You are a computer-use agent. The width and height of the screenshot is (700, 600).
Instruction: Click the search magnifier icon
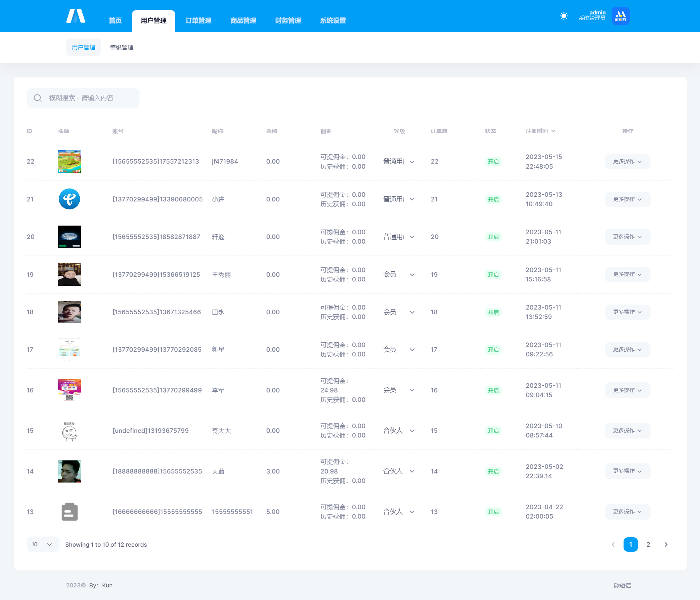click(38, 98)
